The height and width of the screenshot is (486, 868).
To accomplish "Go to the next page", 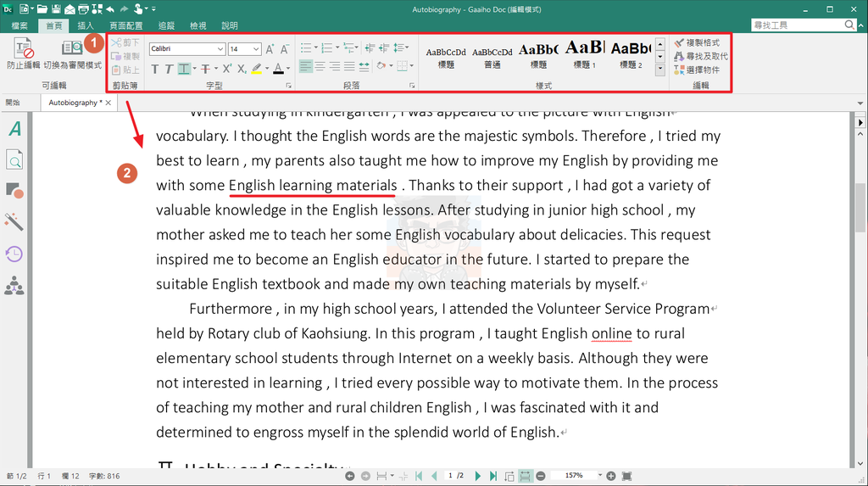I will tap(478, 476).
